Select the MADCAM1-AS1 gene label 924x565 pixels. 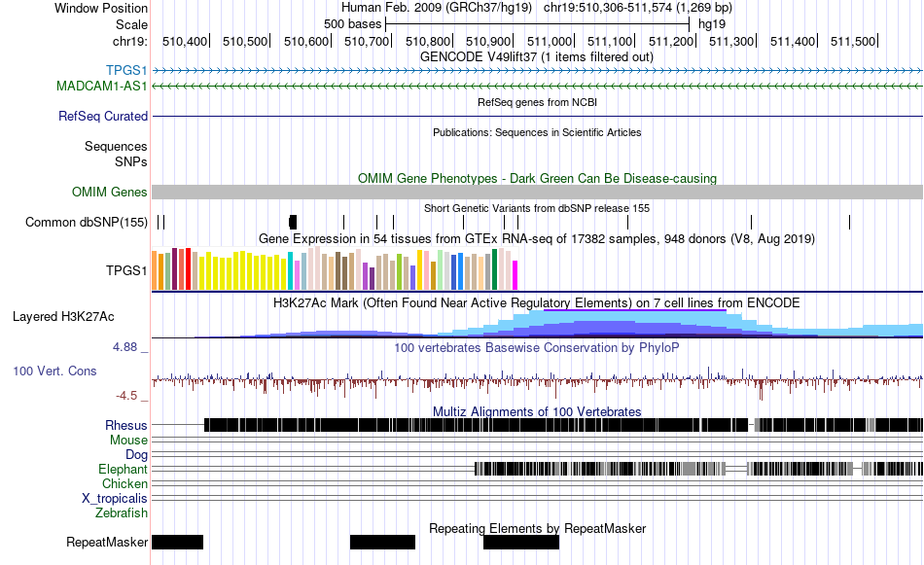coord(101,86)
